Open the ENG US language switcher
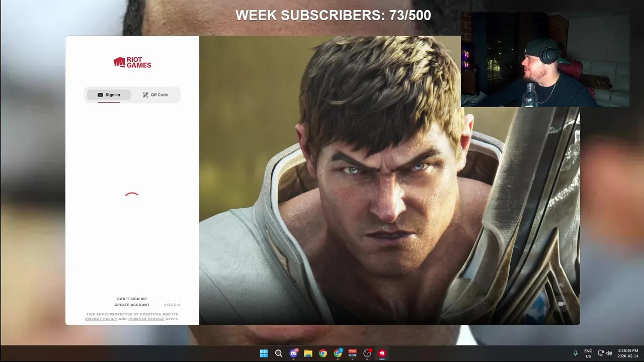This screenshot has width=644, height=362. [588, 353]
